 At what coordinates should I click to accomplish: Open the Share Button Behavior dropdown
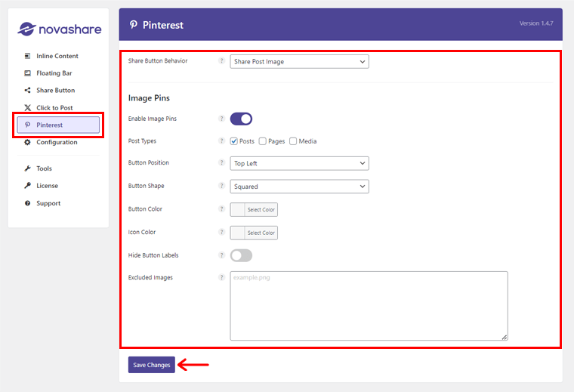point(299,61)
